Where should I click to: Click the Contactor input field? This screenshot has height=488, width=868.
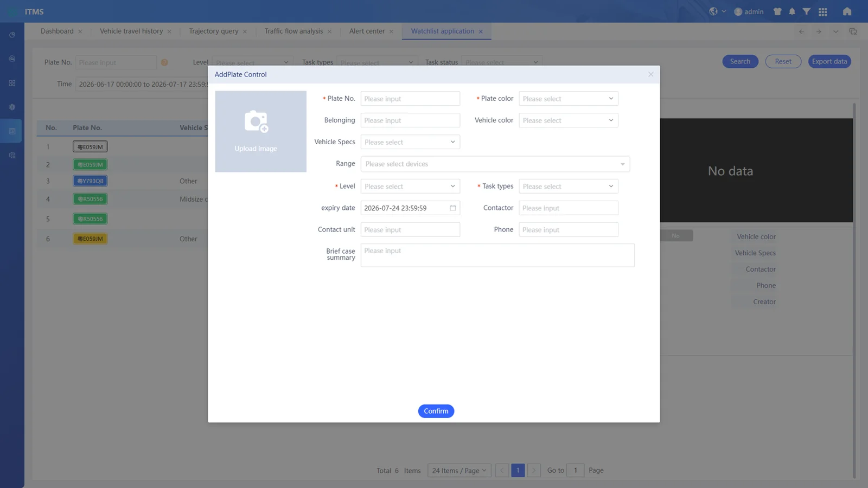point(568,208)
